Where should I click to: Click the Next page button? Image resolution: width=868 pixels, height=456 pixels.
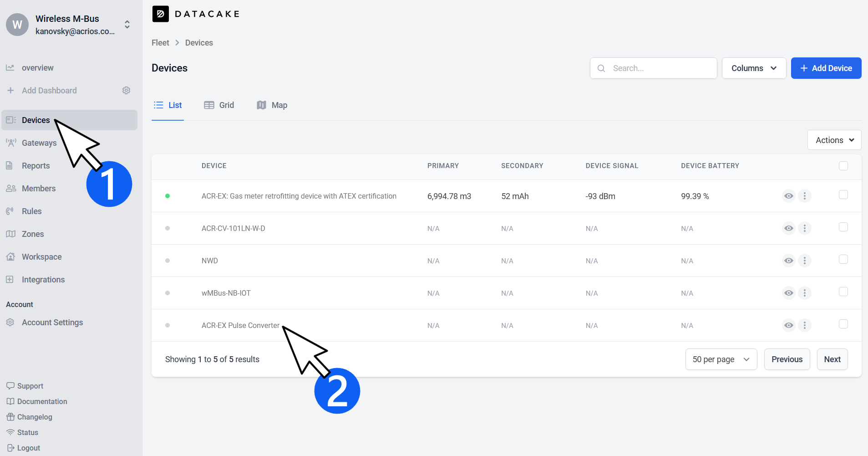click(x=832, y=359)
